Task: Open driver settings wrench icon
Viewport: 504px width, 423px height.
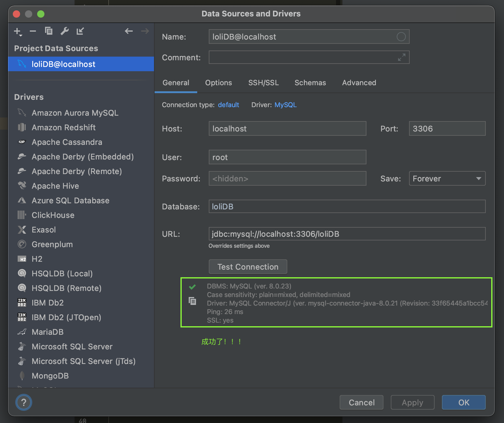Action: pyautogui.click(x=65, y=31)
